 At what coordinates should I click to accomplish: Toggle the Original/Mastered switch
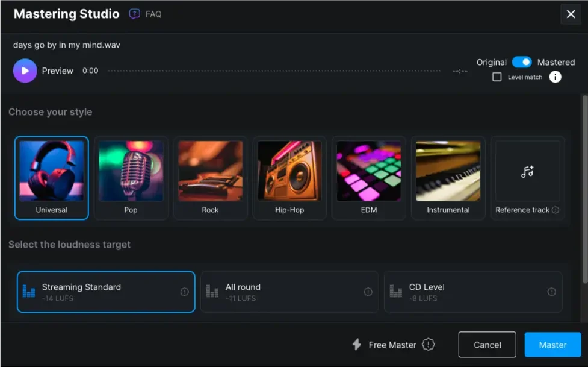click(x=522, y=62)
